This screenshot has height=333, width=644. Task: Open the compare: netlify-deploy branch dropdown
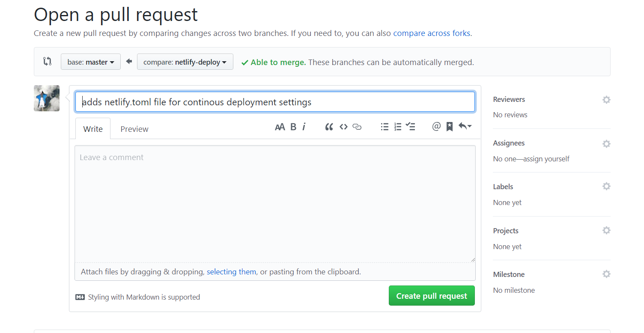tap(185, 62)
